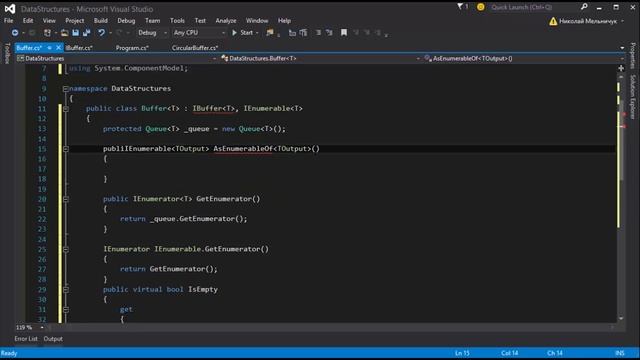This screenshot has width=640, height=360.
Task: Open the Help menu
Action: (284, 20)
